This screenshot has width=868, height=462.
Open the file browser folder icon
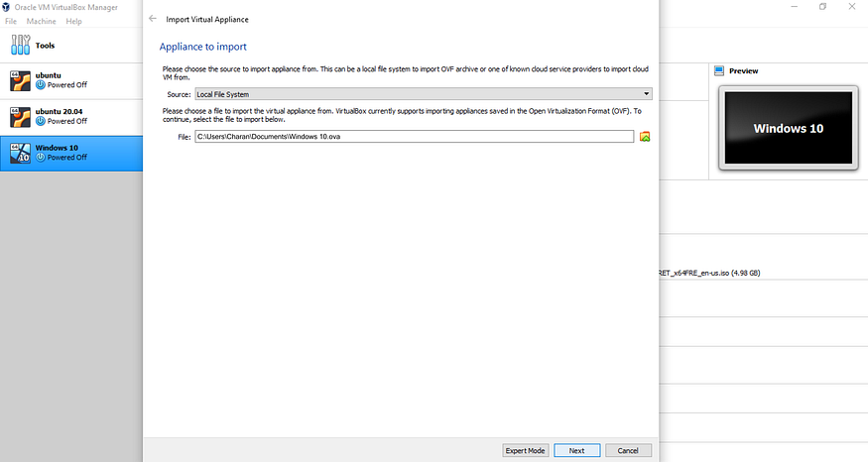[645, 137]
